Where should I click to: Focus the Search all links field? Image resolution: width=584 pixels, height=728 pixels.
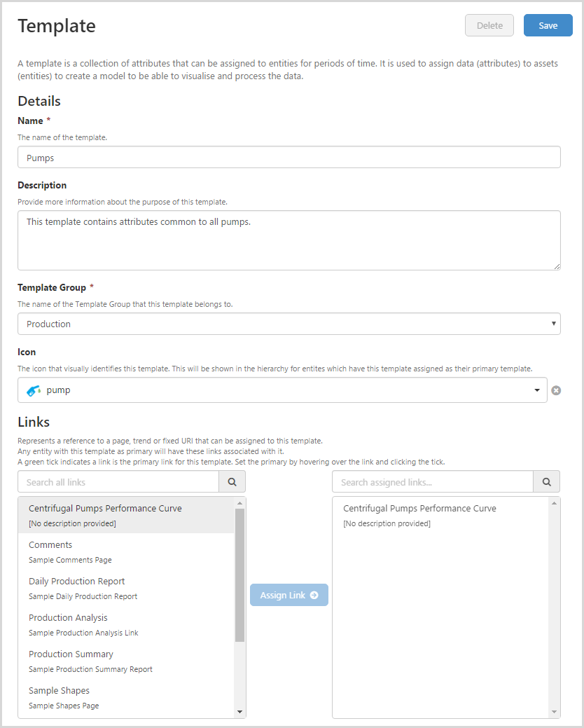(118, 482)
